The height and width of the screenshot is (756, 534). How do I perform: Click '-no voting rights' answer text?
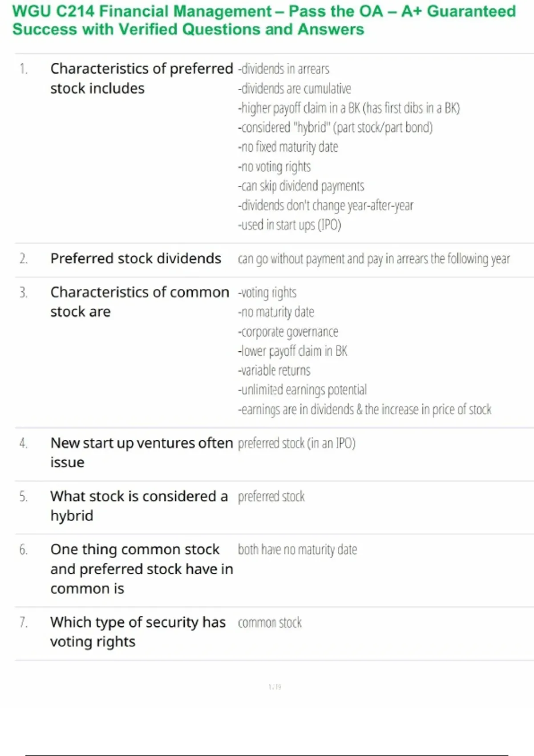tap(274, 166)
